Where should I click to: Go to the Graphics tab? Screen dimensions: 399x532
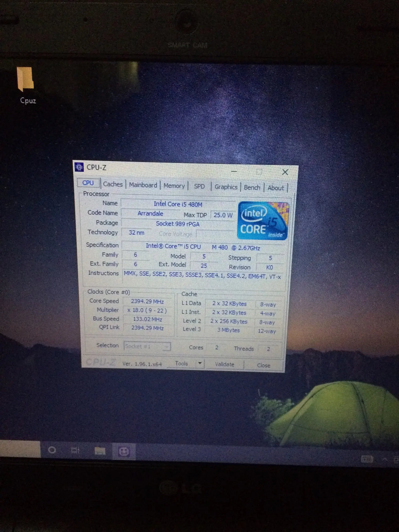click(226, 187)
